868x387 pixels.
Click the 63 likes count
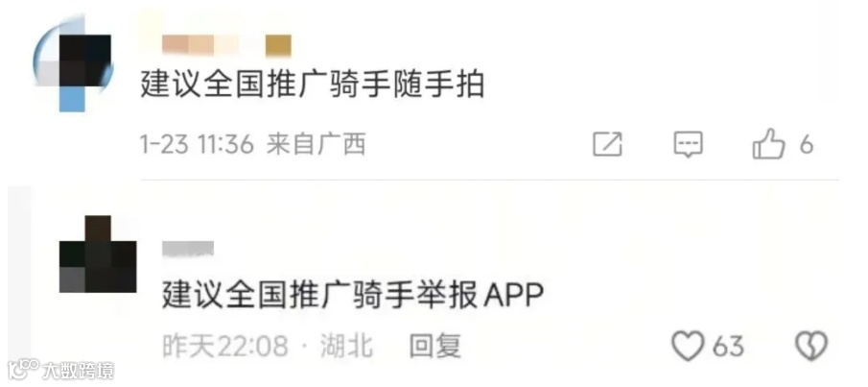[x=727, y=347]
